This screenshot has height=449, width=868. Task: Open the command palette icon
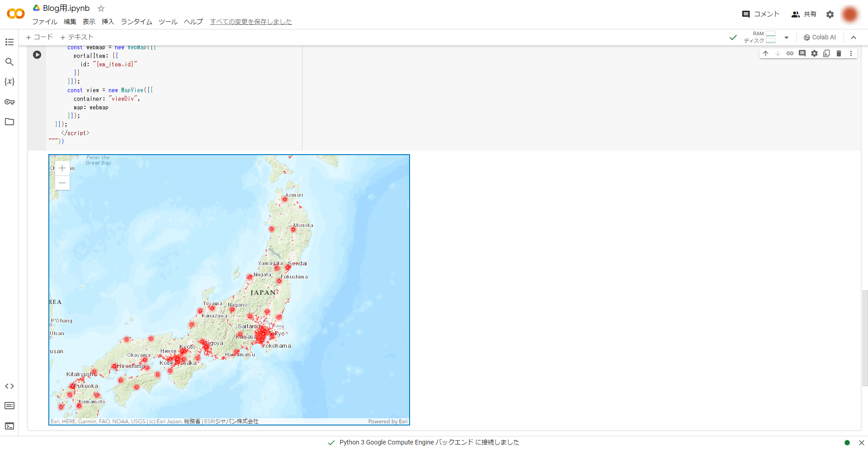9,406
